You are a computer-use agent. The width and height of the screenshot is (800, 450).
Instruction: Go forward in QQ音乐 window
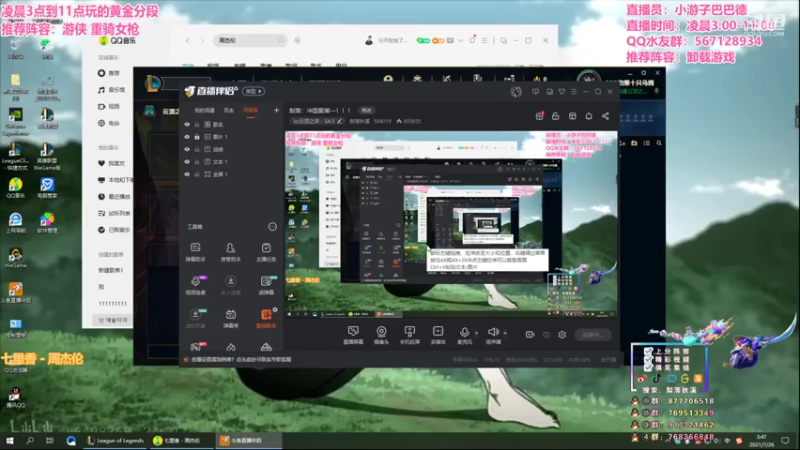[202, 40]
